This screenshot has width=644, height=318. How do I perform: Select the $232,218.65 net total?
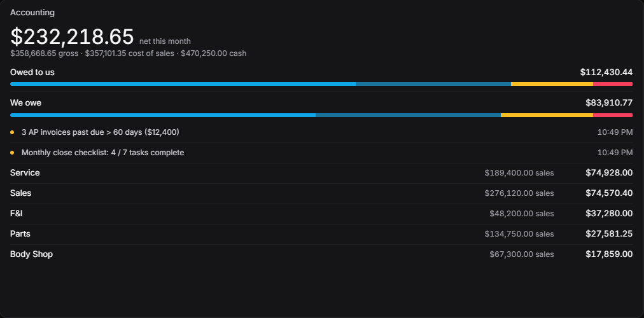click(x=72, y=36)
